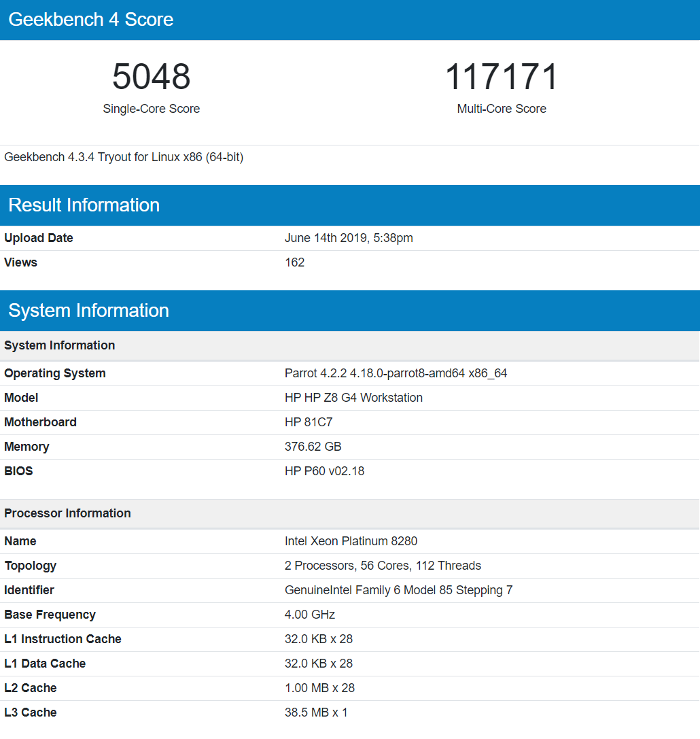This screenshot has height=739, width=700.
Task: Click the System Information blue header
Action: [x=350, y=311]
